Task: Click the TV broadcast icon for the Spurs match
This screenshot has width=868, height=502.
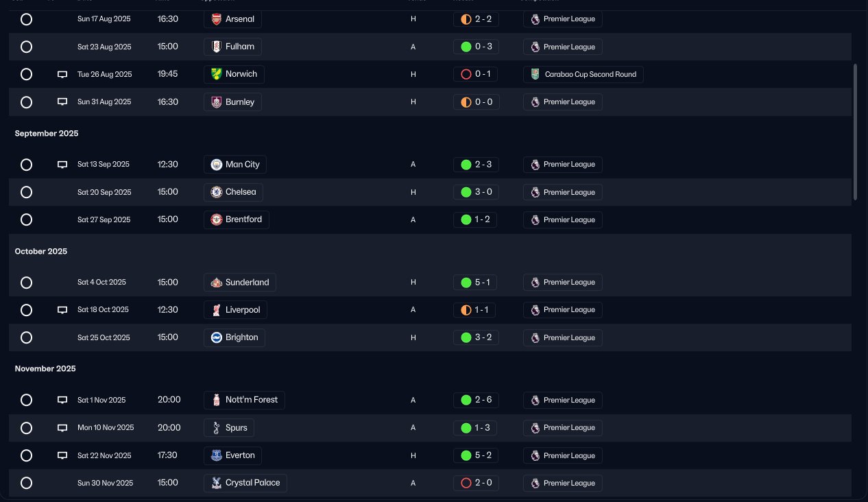Action: coord(62,428)
